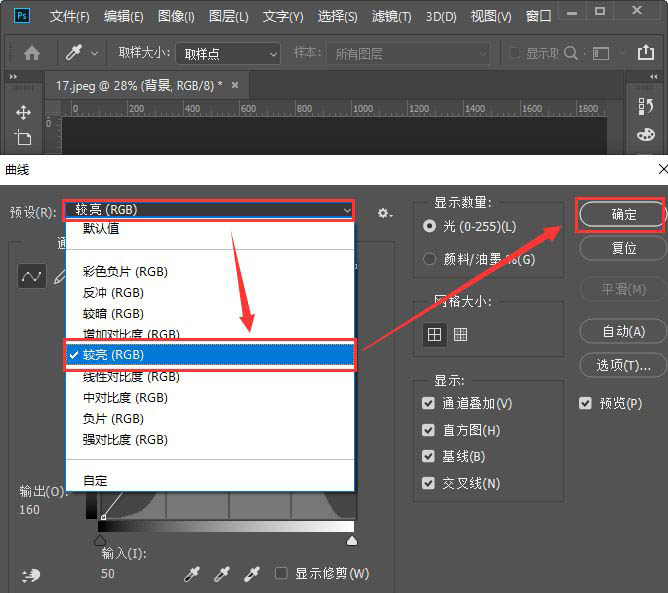The height and width of the screenshot is (593, 668).
Task: Choose 默认值 preset from list
Action: [210, 229]
